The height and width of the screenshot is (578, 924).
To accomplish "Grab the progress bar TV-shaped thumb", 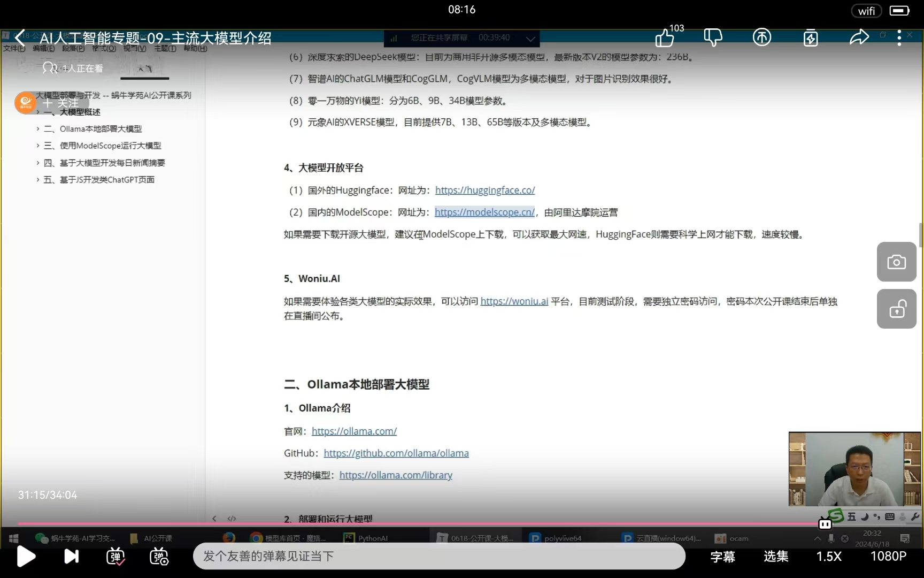I will (x=825, y=523).
